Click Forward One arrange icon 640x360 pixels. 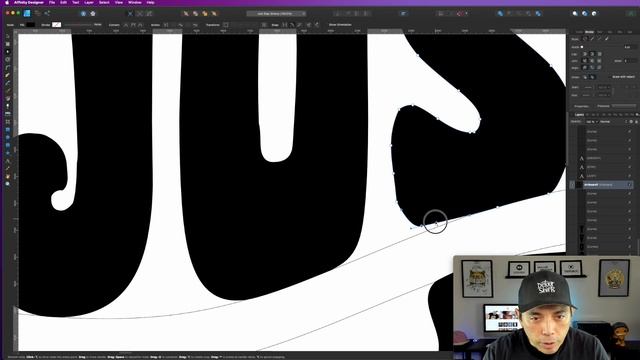coord(204,13)
